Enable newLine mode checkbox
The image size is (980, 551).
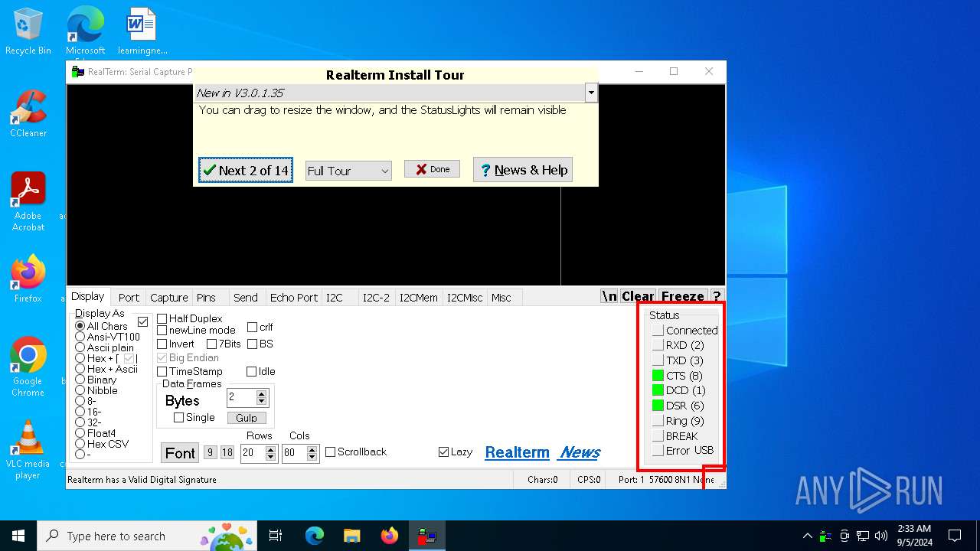[x=162, y=331]
